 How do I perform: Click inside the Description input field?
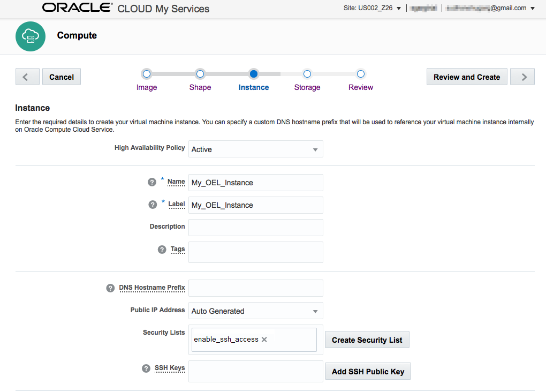click(255, 227)
